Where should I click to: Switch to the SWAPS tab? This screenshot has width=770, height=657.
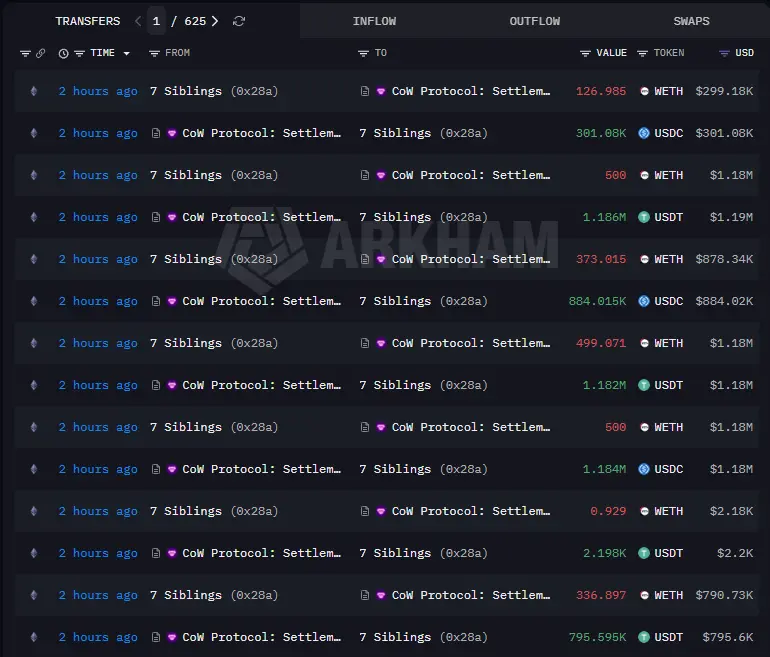coord(691,21)
